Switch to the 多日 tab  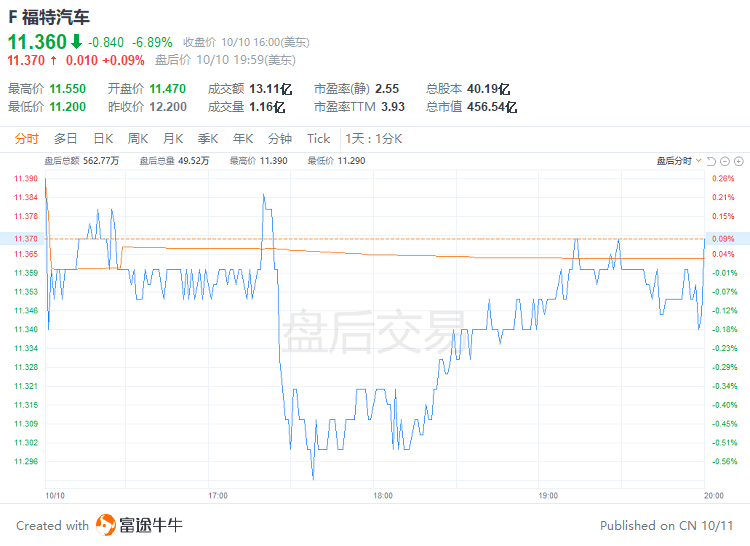[x=66, y=139]
